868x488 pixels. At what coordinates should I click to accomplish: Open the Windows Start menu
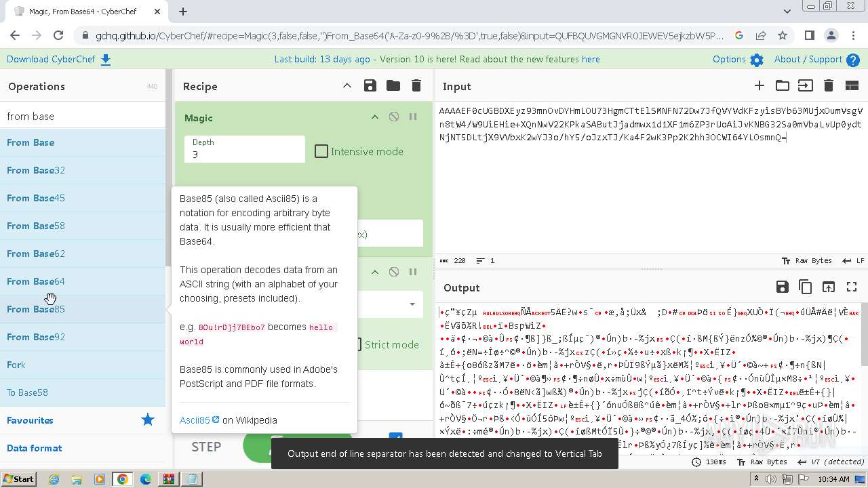tap(18, 479)
